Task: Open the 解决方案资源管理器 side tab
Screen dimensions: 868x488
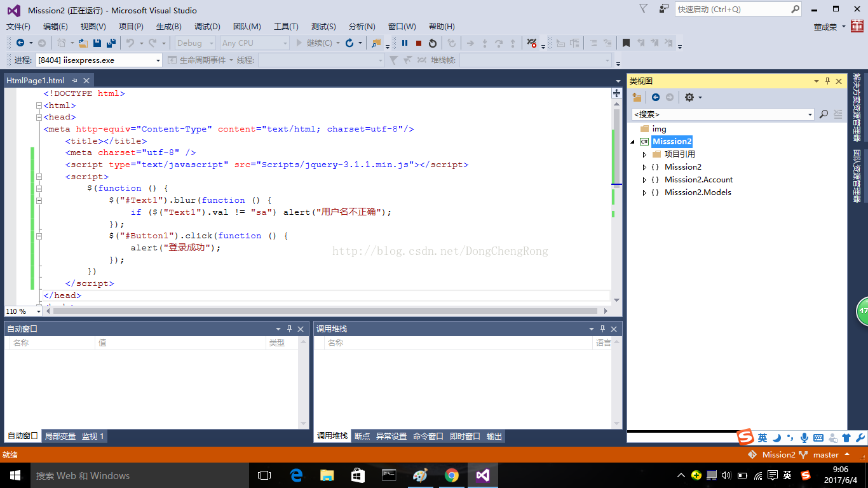Action: click(857, 107)
